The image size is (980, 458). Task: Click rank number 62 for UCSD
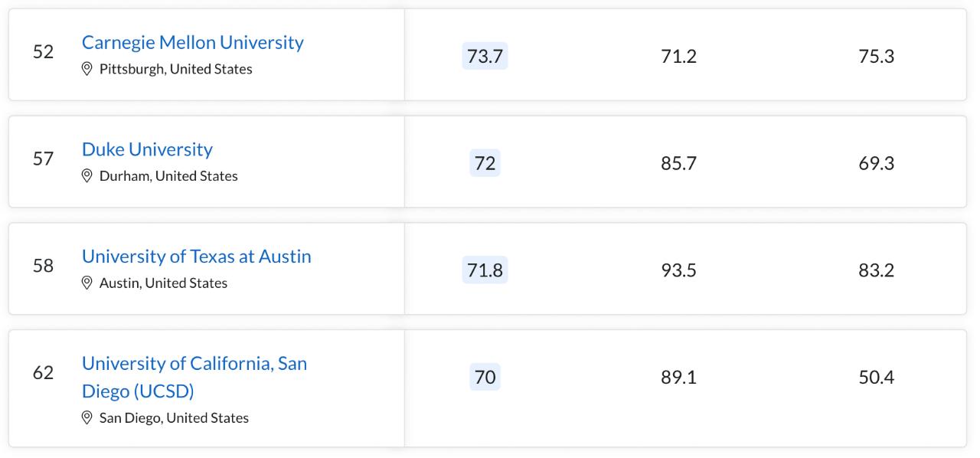click(43, 373)
